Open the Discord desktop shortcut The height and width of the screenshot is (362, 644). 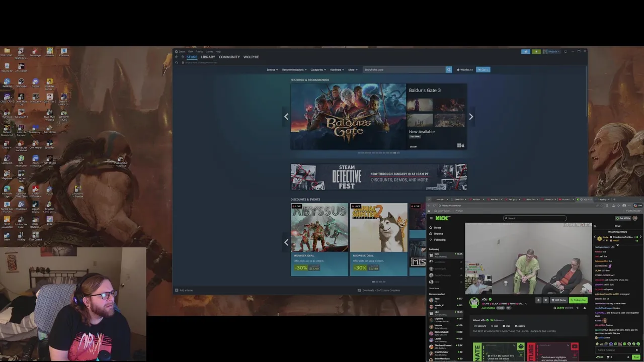click(35, 83)
